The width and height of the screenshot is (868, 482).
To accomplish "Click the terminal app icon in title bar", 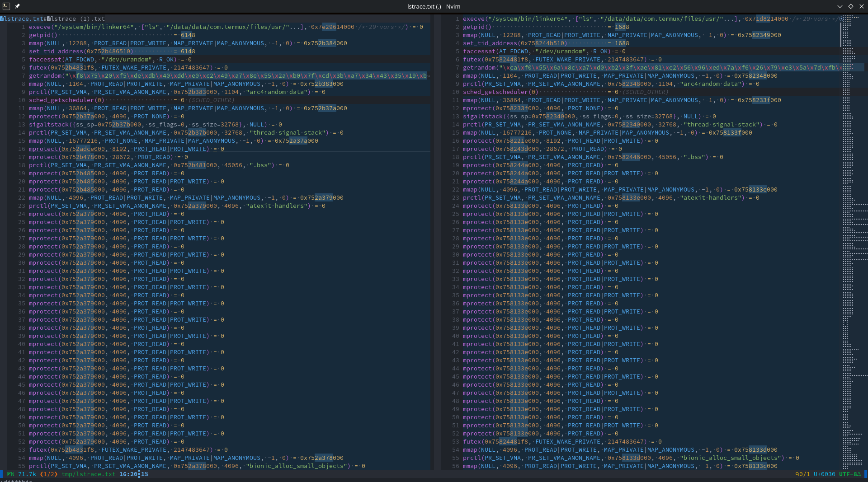I will (x=6, y=6).
